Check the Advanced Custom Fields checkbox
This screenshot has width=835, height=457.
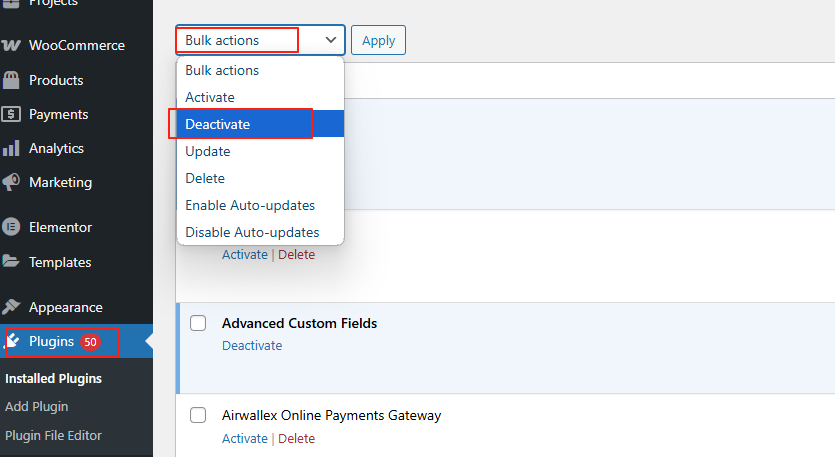[198, 323]
